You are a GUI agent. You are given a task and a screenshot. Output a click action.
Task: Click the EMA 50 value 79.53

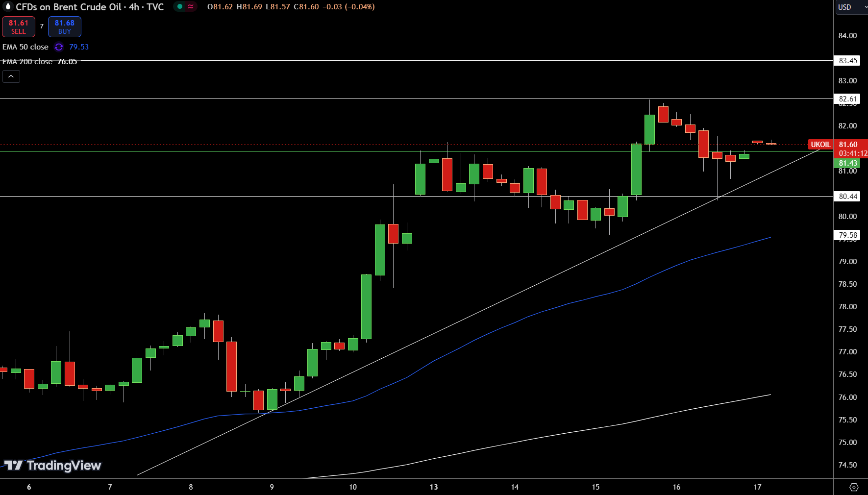click(x=79, y=47)
